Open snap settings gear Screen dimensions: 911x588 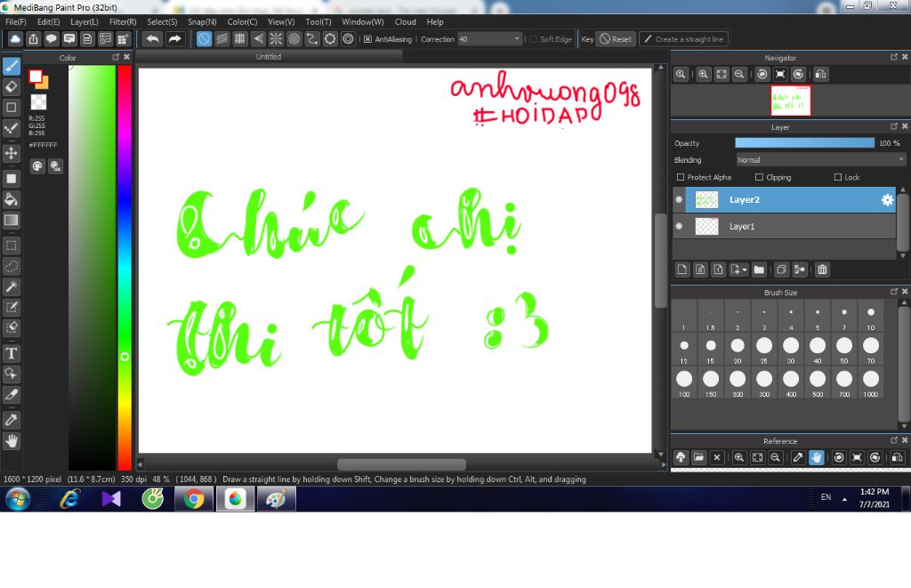pyautogui.click(x=348, y=39)
